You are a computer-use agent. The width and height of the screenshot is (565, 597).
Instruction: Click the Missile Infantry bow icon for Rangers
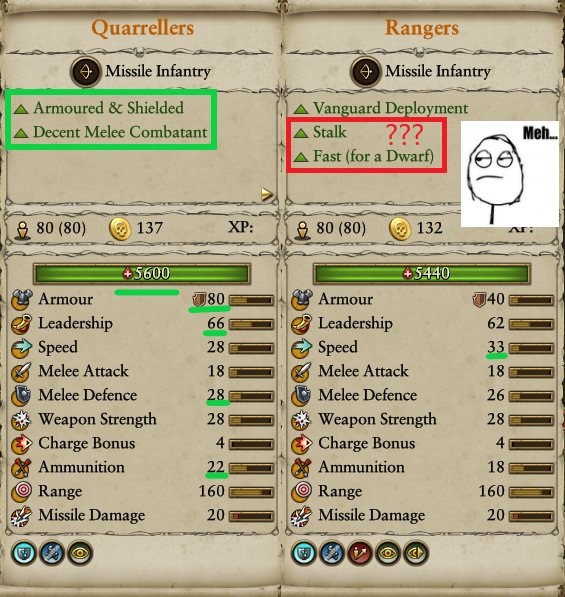click(365, 72)
